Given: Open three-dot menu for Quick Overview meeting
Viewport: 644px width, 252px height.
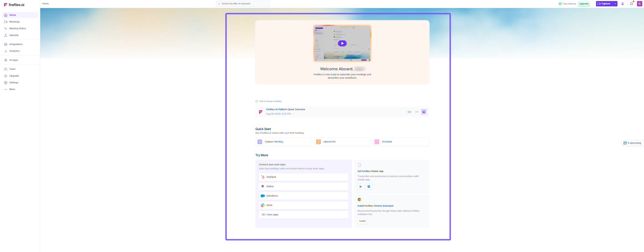Looking at the screenshot, I should pyautogui.click(x=417, y=112).
